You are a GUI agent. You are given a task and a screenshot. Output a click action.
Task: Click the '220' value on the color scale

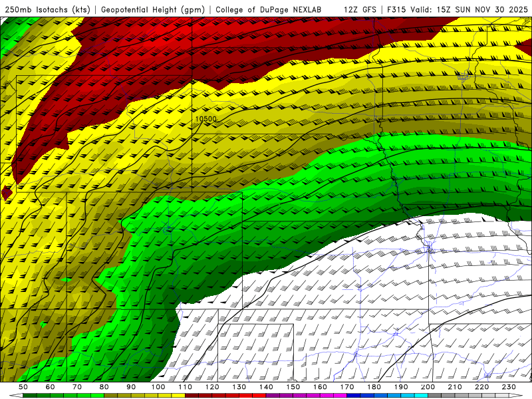point(483,387)
